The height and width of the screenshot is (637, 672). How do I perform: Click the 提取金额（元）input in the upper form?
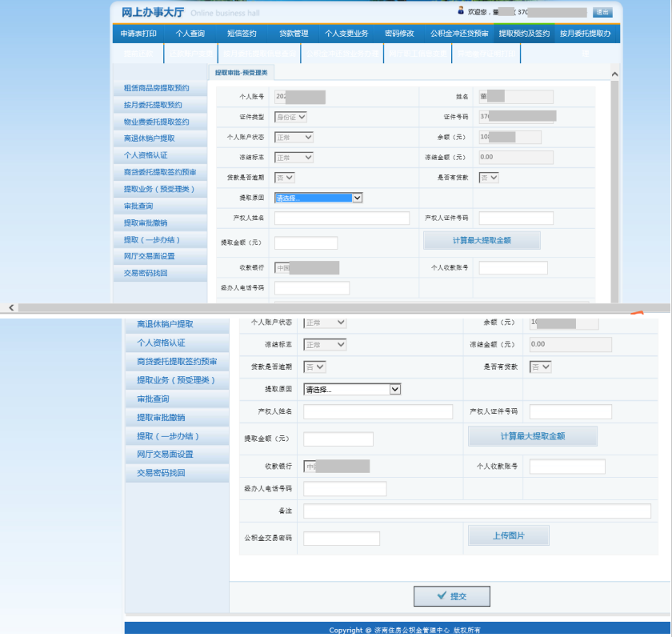[306, 242]
